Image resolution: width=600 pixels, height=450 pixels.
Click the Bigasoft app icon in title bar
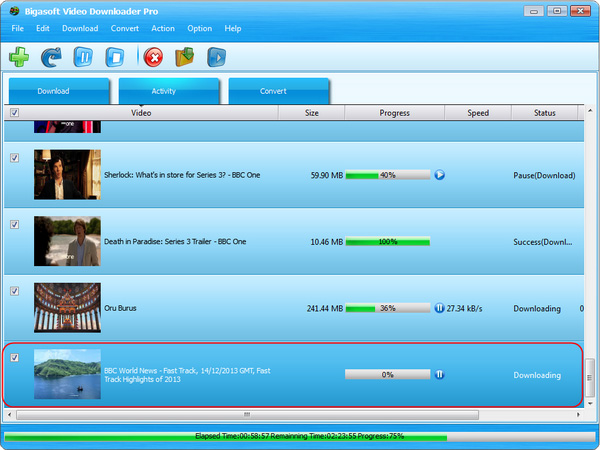(15, 11)
